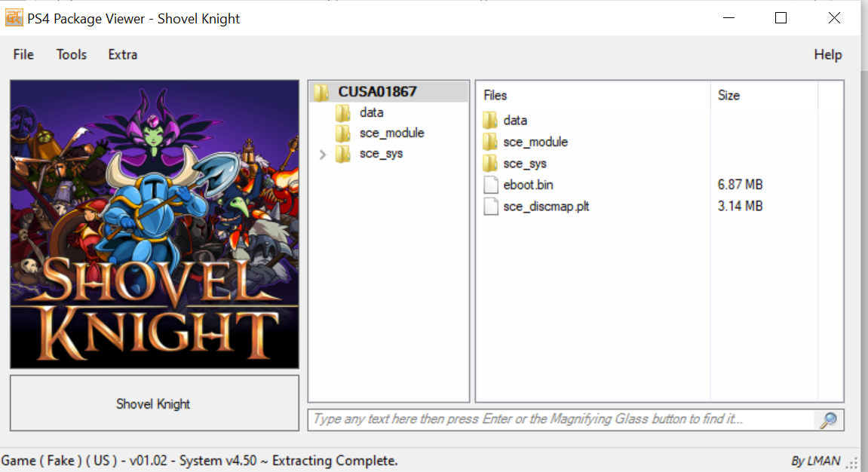The image size is (868, 472).
Task: Select CUSA01867 root folder in tree
Action: 378,91
